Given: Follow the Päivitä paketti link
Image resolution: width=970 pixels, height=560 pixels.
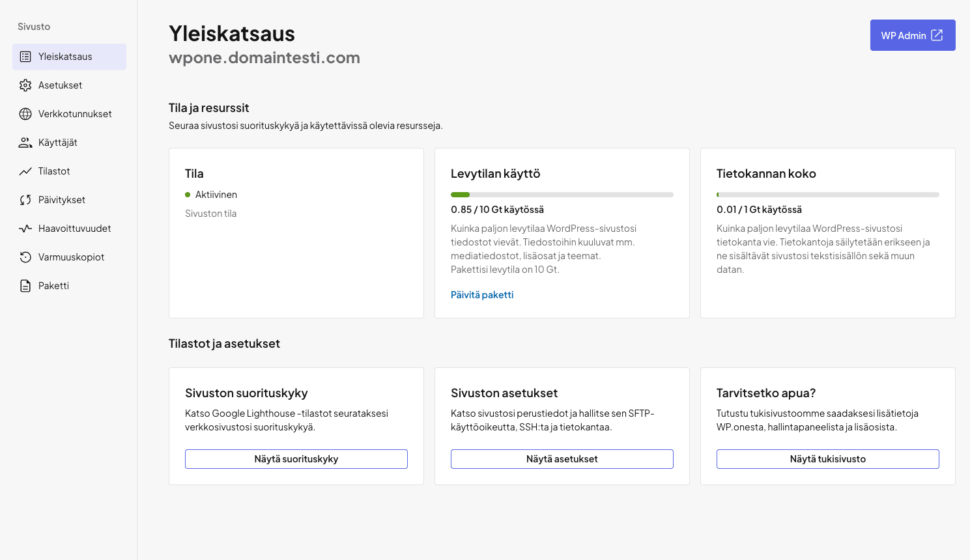Looking at the screenshot, I should coord(482,295).
